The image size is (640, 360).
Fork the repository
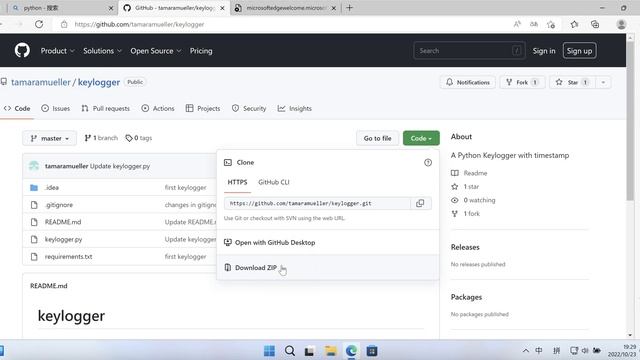pyautogui.click(x=522, y=82)
